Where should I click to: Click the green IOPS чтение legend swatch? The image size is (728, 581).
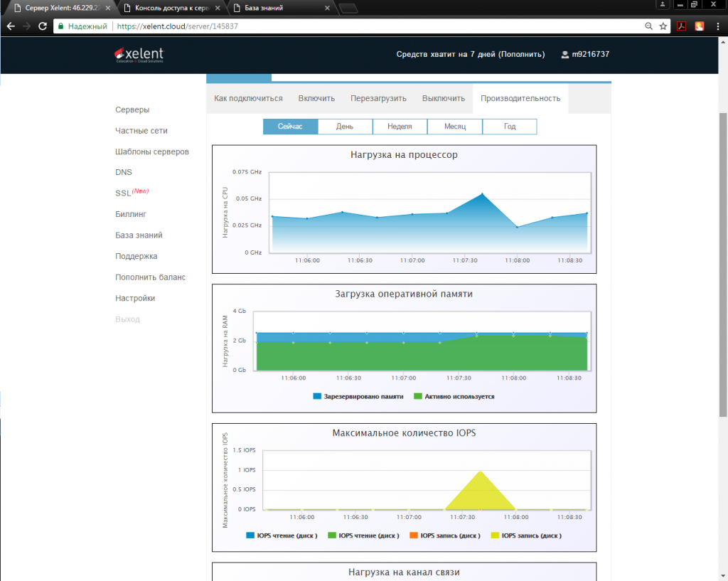(332, 535)
